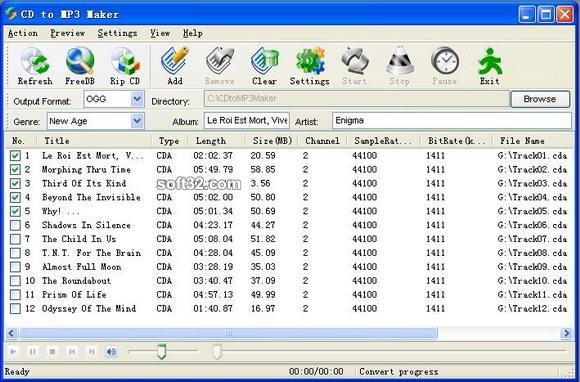
Task: Click the Browse button
Action: [x=540, y=99]
